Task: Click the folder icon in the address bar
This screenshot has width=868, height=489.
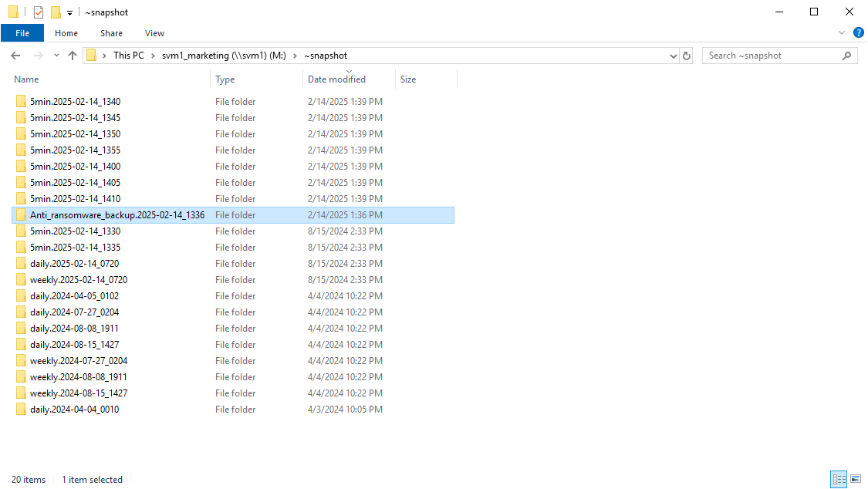Action: tap(92, 56)
